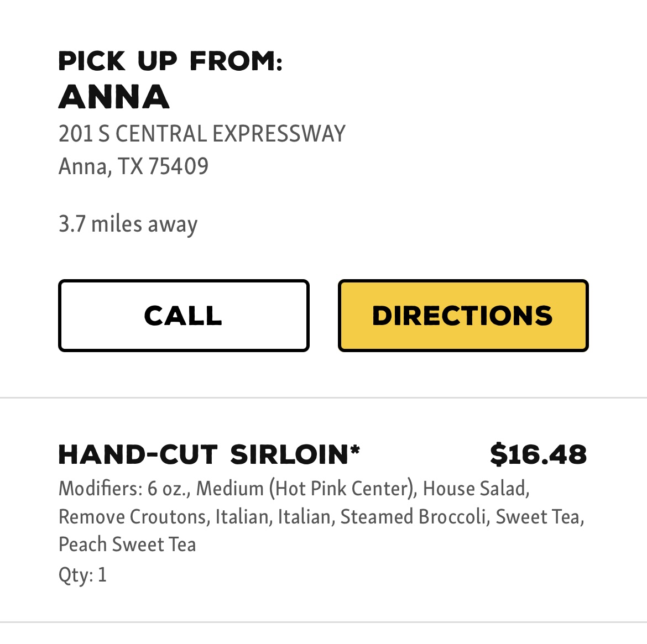Tap the CALL button

(184, 316)
